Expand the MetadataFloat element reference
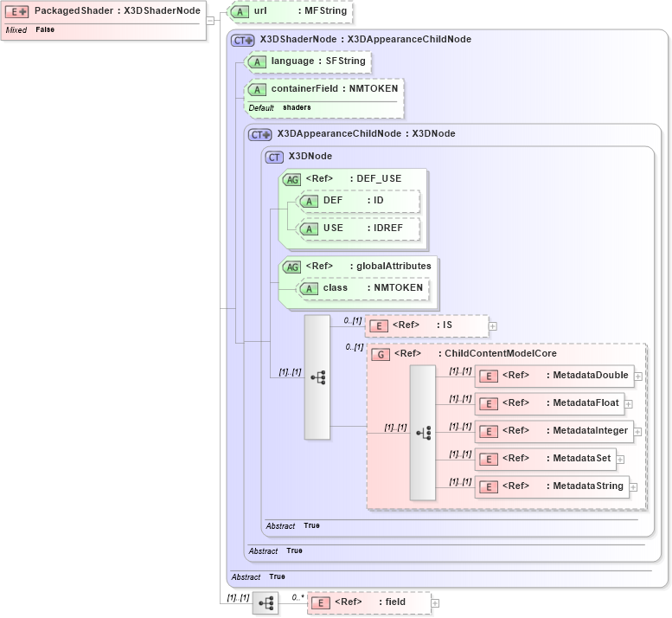 (628, 404)
